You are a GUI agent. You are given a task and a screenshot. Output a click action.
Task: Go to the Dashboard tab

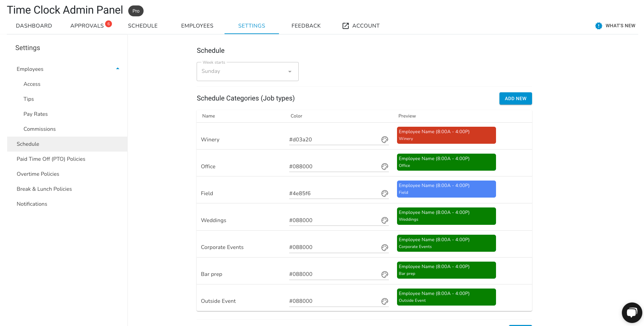click(x=34, y=26)
